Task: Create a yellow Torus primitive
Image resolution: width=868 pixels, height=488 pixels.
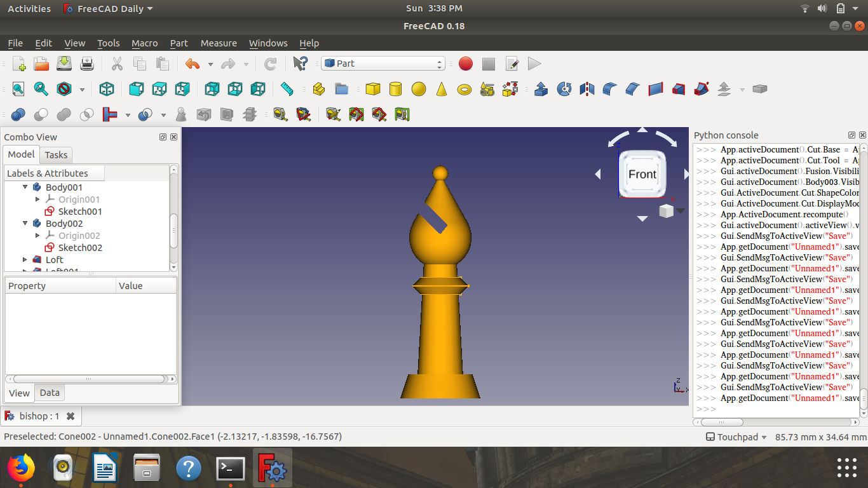Action: pyautogui.click(x=465, y=89)
